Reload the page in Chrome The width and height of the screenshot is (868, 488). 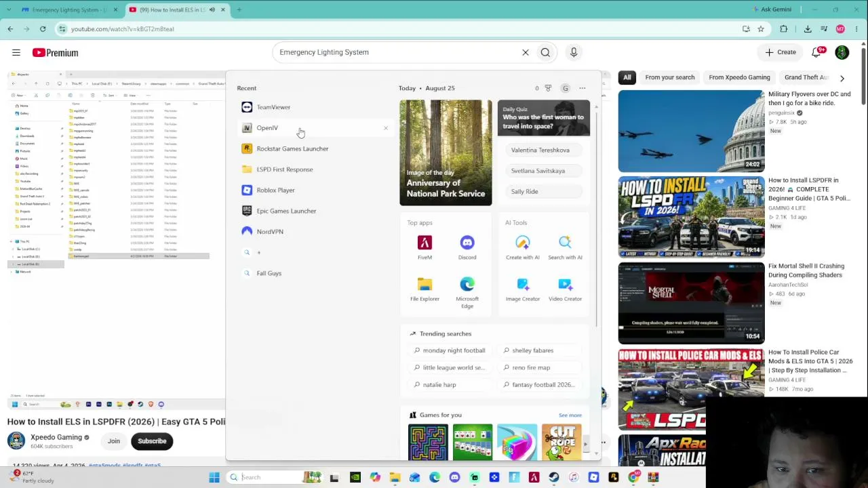[x=43, y=29]
